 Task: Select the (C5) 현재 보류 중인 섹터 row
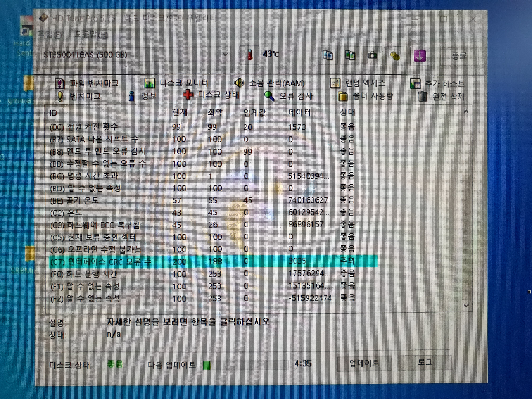click(213, 237)
